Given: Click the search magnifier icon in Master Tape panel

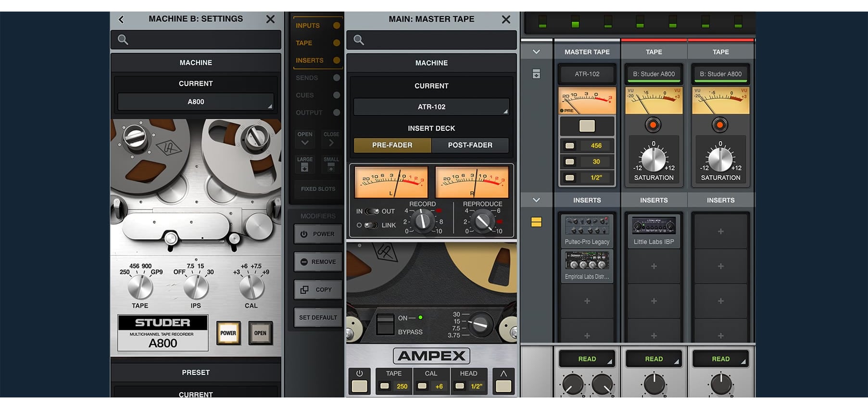Looking at the screenshot, I should (359, 40).
